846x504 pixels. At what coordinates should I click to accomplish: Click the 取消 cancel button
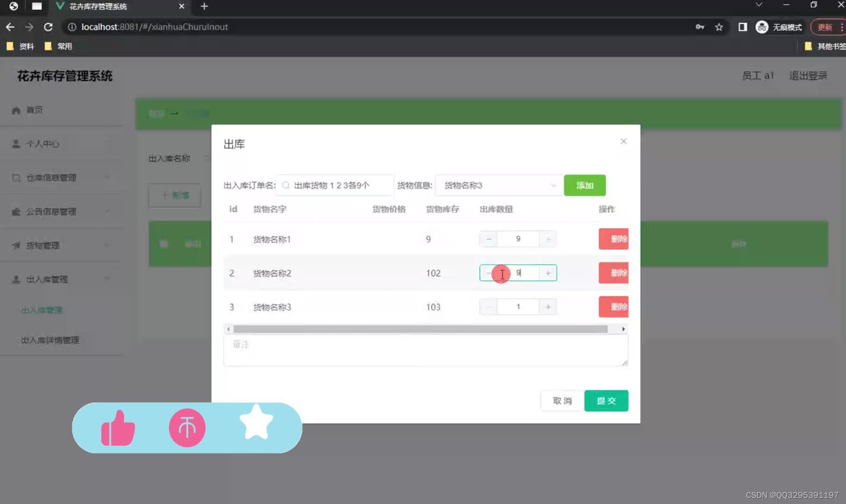pos(562,400)
